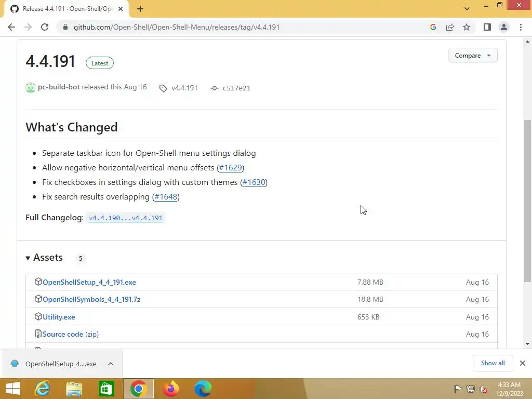
Task: Click the What's Changed heading
Action: coord(72,127)
